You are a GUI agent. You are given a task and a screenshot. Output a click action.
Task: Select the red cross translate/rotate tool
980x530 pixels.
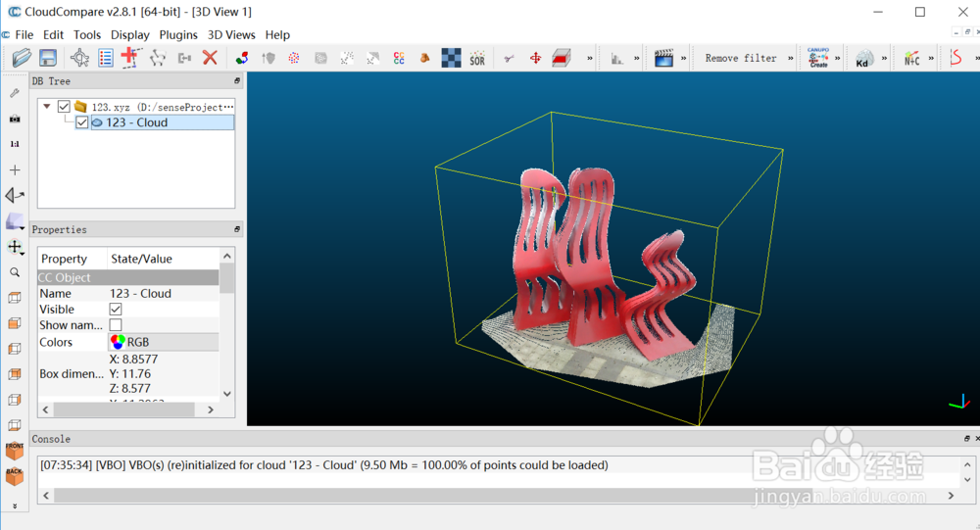point(130,57)
